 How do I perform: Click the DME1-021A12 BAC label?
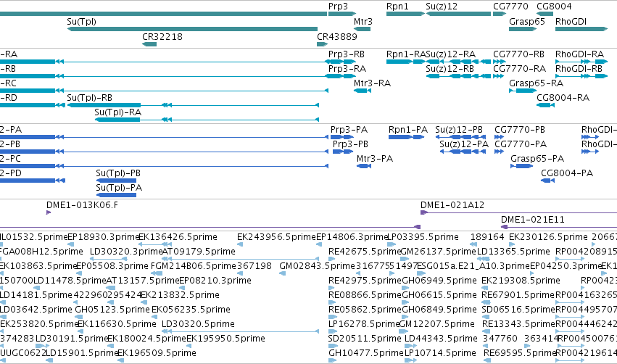[x=452, y=205]
